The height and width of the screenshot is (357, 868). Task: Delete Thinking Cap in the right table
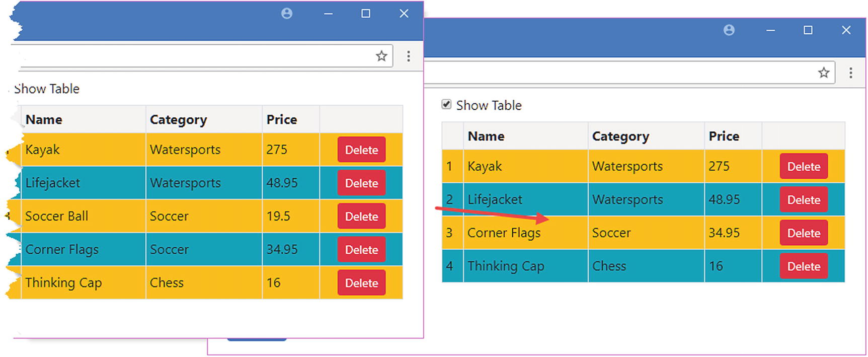point(804,266)
